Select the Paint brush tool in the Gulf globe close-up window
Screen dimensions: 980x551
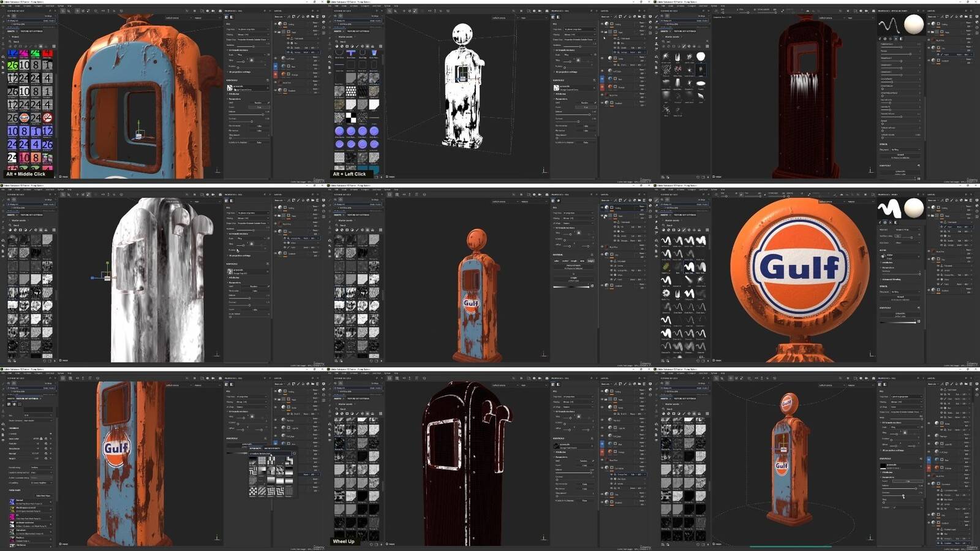657,200
